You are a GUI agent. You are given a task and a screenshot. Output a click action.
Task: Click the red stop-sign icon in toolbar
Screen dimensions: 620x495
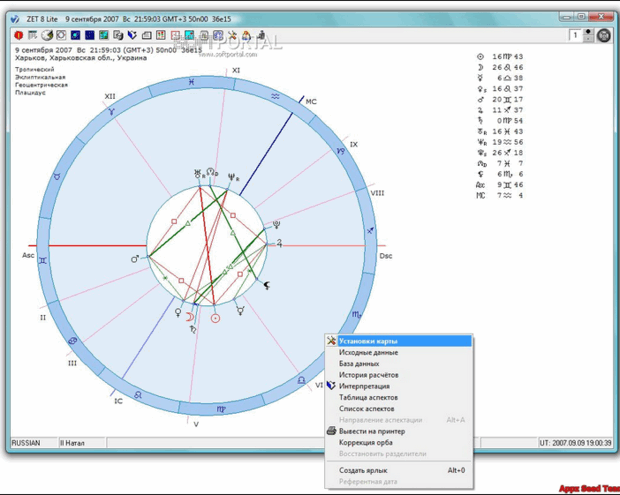coord(19,36)
